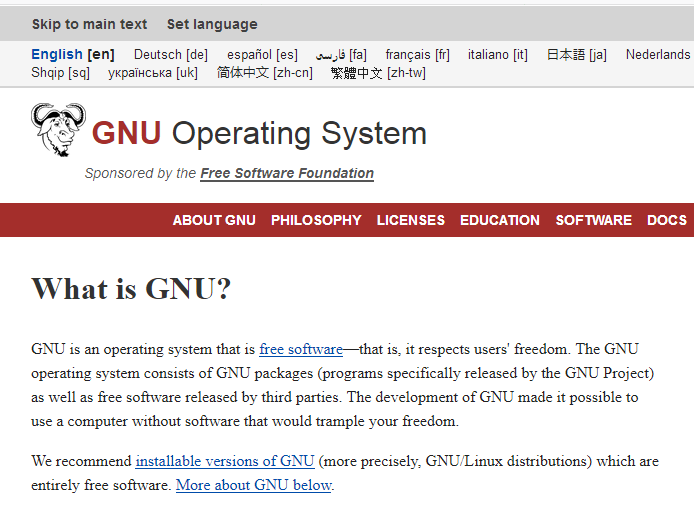Click the What is GNU? heading

click(x=131, y=289)
